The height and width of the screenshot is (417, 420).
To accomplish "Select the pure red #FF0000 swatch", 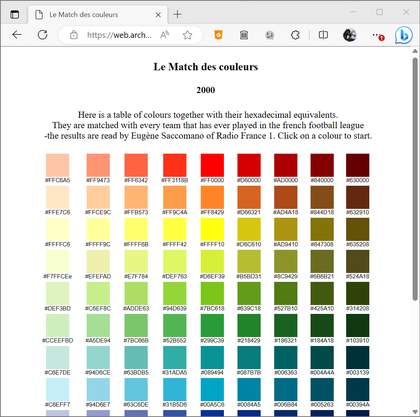I will 212,165.
